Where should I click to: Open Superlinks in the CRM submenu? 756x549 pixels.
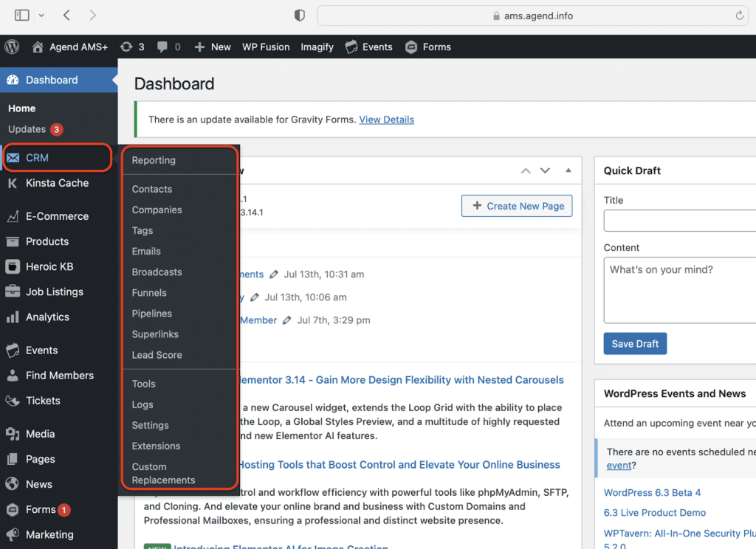click(155, 334)
